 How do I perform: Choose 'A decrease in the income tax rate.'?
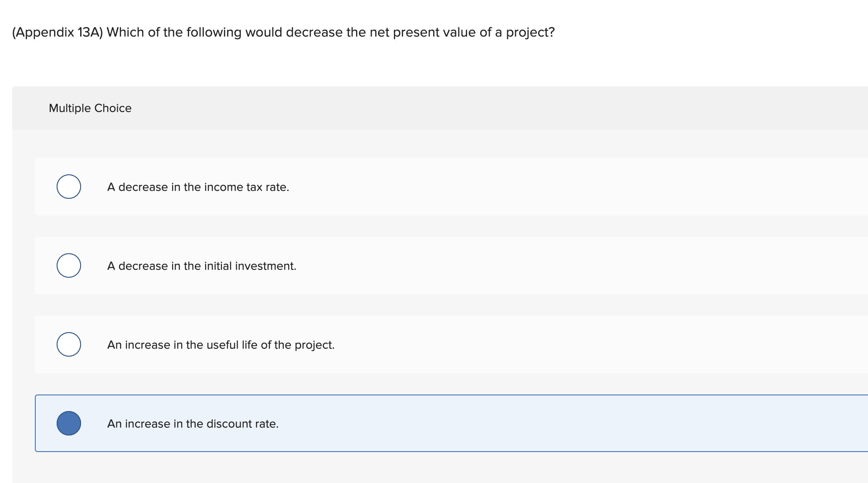click(198, 187)
